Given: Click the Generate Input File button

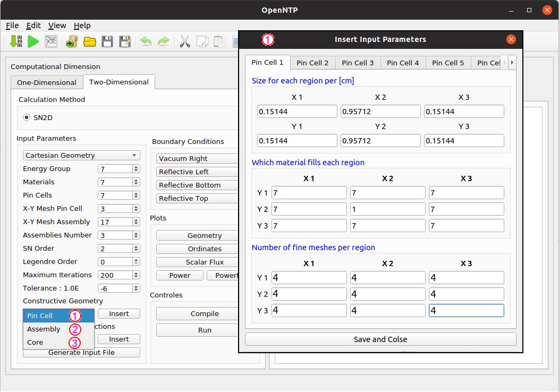Looking at the screenshot, I should (81, 353).
